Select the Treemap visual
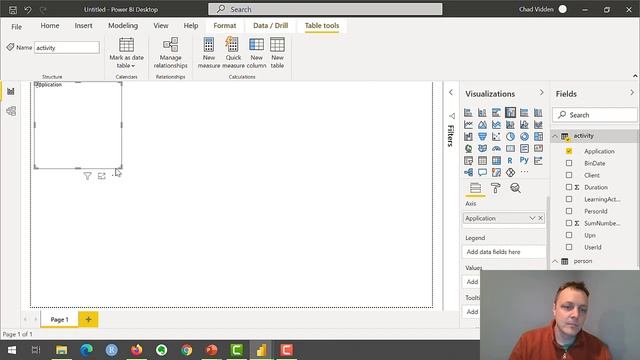The image size is (640, 360). (x=538, y=136)
